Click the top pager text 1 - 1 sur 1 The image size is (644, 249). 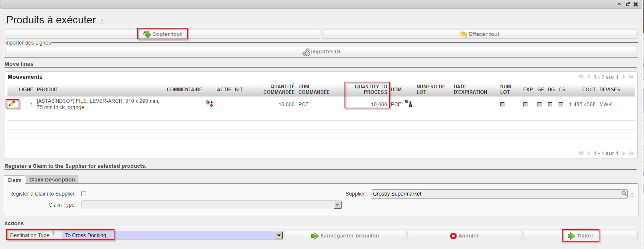click(606, 77)
